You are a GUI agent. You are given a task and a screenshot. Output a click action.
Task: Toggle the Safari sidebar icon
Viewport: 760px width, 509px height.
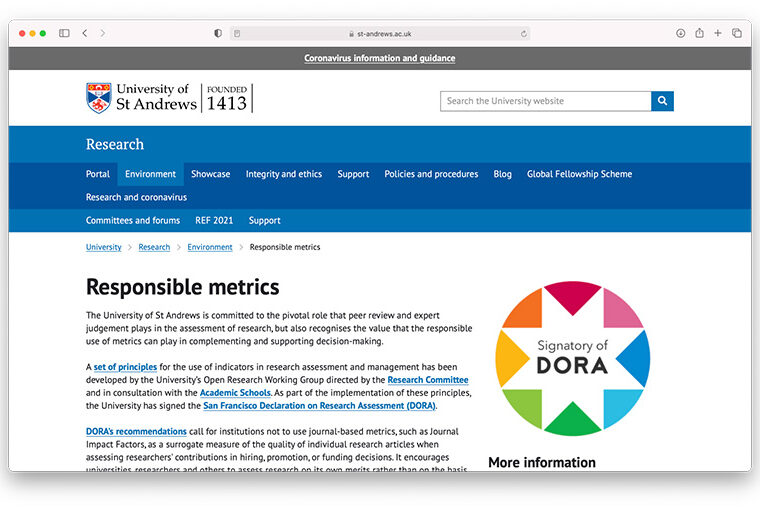pos(64,33)
